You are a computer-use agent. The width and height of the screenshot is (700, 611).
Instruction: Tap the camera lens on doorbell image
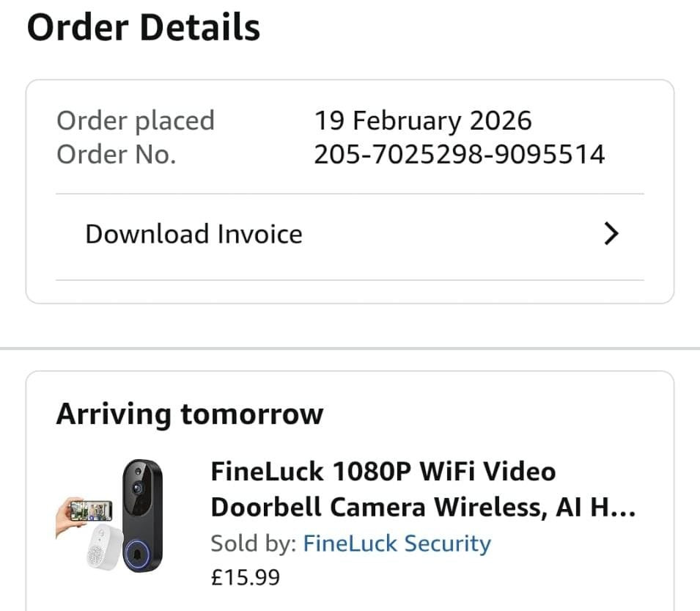pos(136,487)
